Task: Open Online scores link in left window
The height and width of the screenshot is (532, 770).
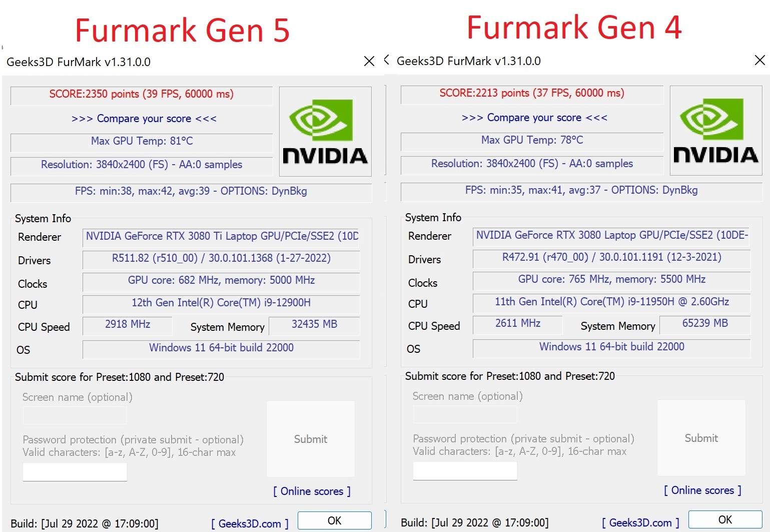Action: (312, 491)
